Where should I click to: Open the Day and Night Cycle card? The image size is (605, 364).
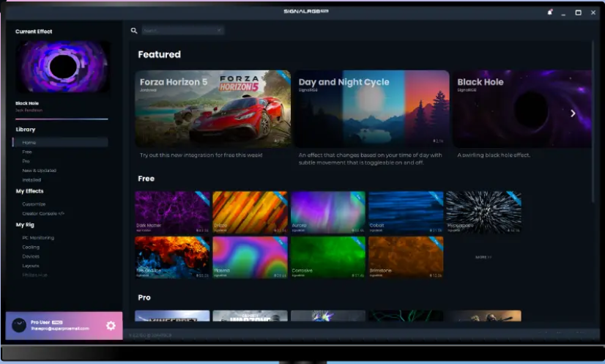372,109
